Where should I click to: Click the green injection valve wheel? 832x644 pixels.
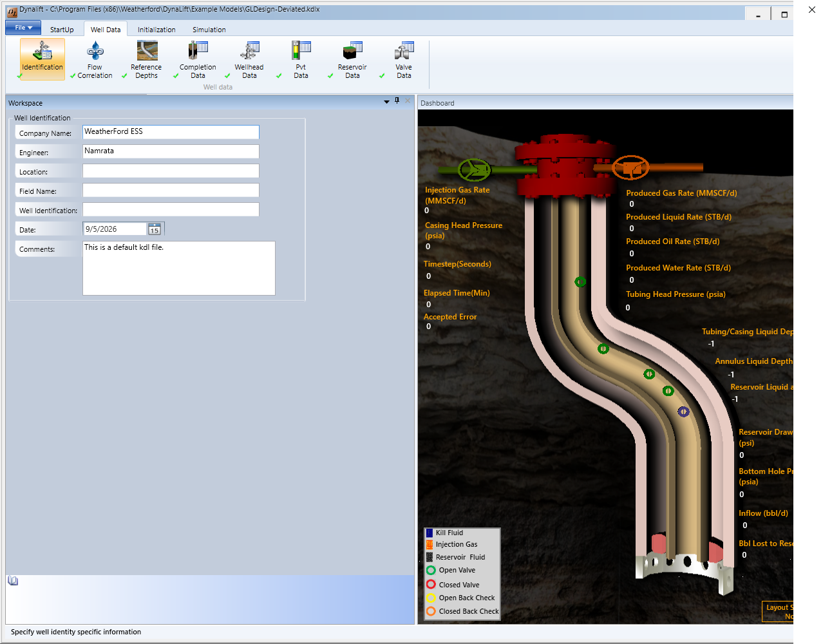(x=475, y=170)
